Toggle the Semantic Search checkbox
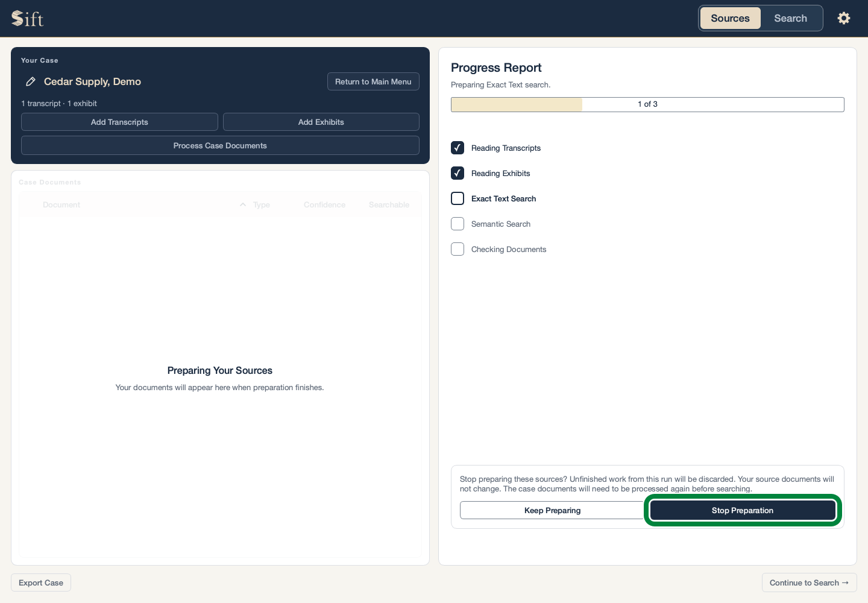 point(458,224)
